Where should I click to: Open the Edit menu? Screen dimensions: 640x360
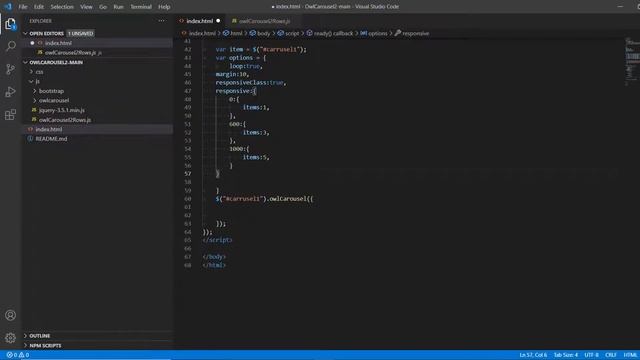39,7
